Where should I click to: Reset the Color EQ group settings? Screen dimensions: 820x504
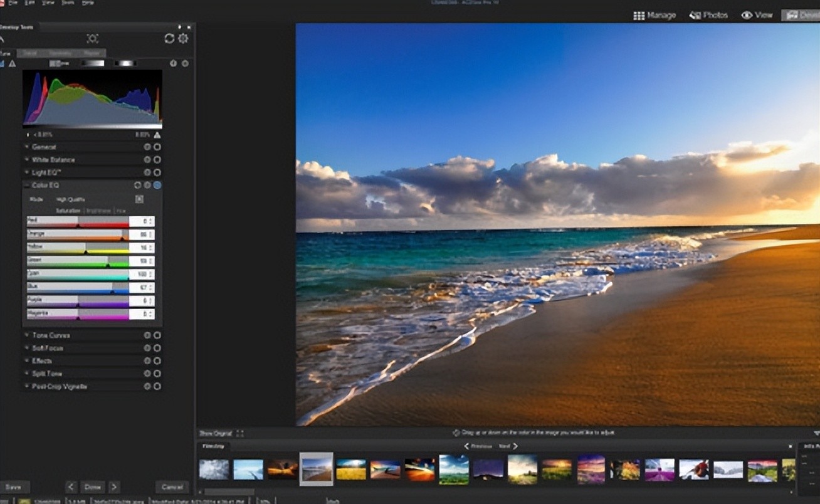pos(137,186)
